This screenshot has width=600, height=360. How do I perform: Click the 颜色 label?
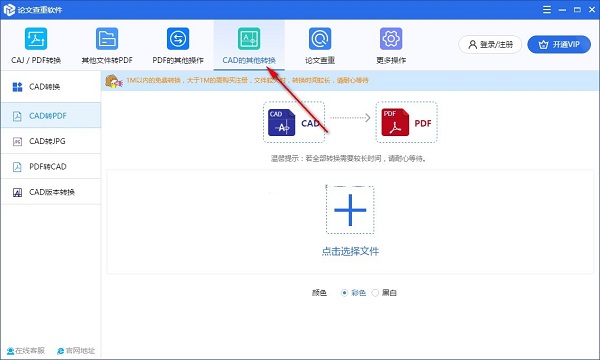click(319, 293)
